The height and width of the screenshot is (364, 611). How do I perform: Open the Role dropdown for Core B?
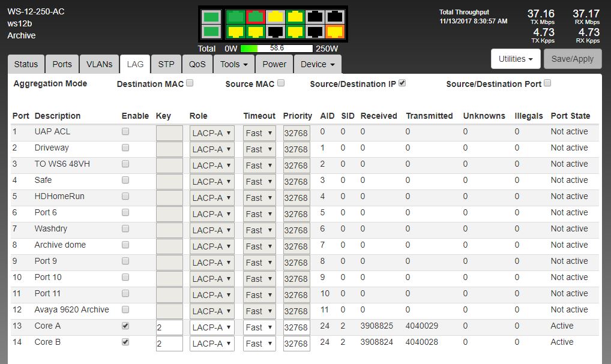[212, 344]
